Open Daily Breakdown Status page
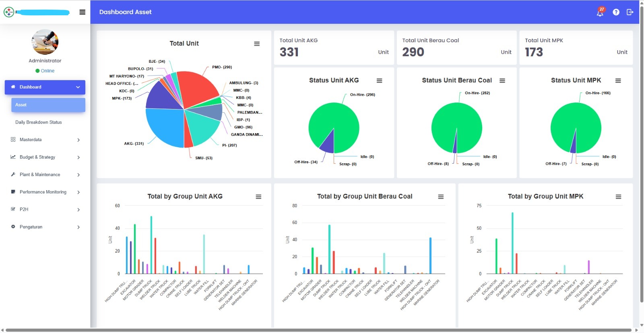This screenshot has height=333, width=644. (x=39, y=122)
